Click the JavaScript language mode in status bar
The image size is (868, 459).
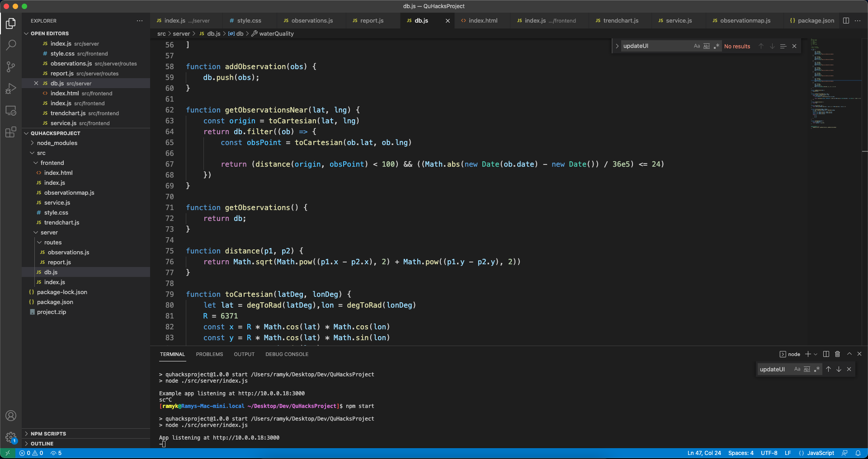point(820,453)
